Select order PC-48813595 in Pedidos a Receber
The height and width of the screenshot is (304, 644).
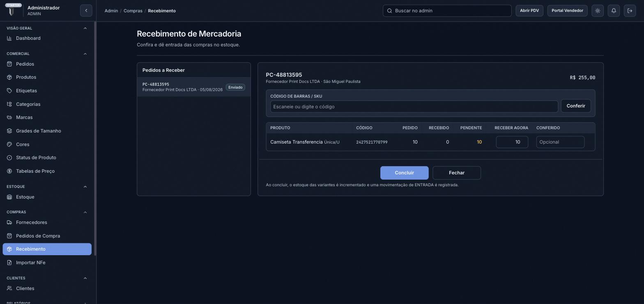coord(194,87)
